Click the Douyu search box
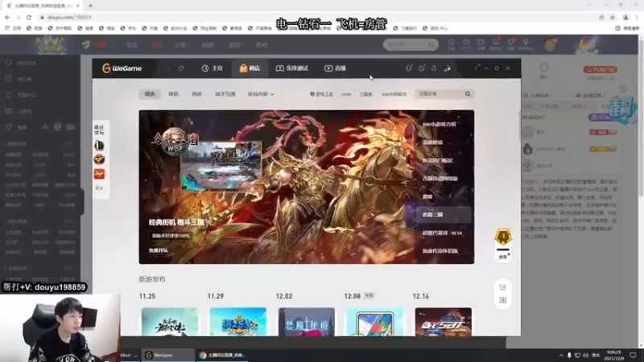Screen dimensions: 644x362 411,44
